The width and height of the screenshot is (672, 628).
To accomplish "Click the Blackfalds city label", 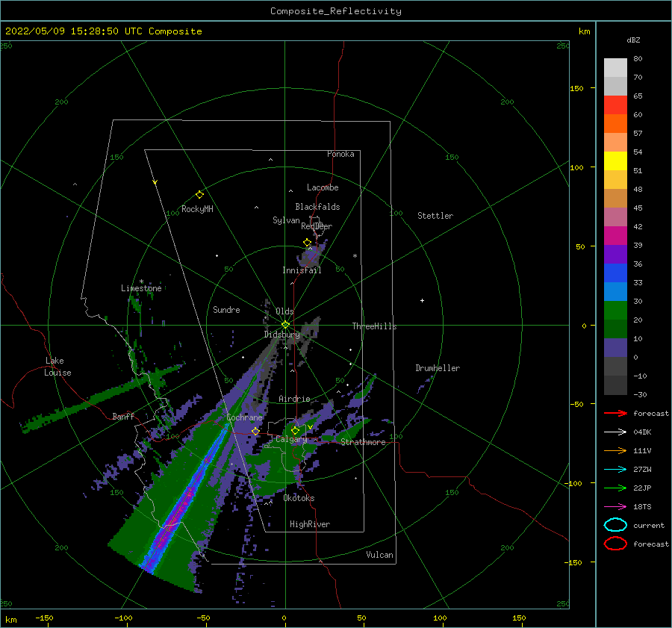I will 317,207.
